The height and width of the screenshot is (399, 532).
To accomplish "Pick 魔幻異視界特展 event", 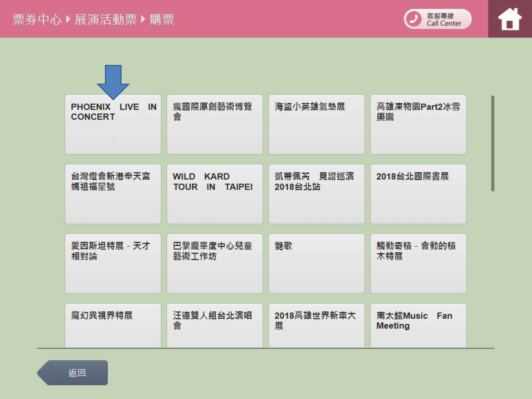I will [113, 325].
